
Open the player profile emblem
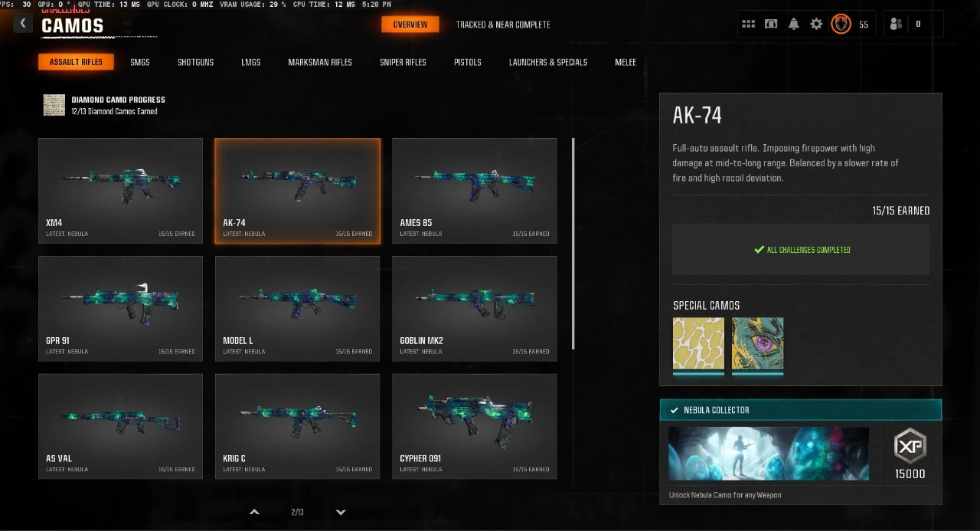841,25
